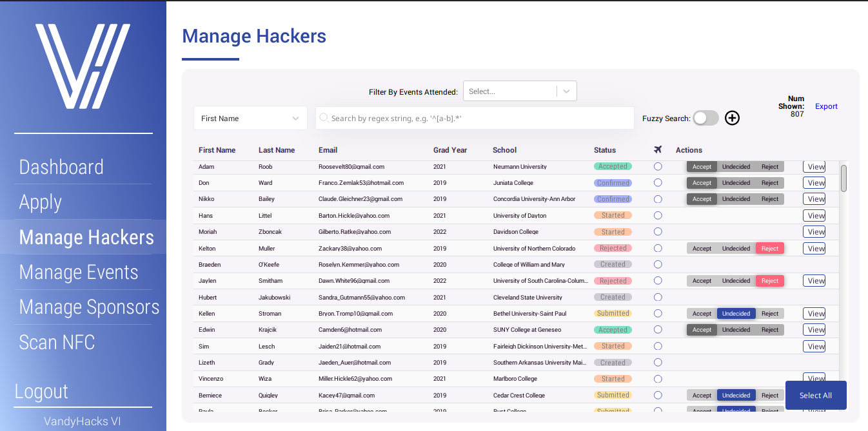
Task: Expand the Filter By Events Attended dropdown
Action: coord(509,91)
